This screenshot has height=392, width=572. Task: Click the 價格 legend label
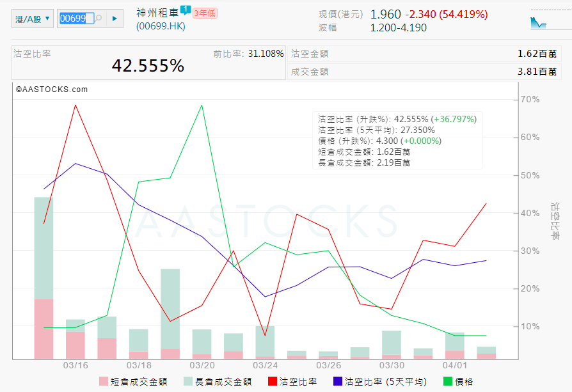[x=464, y=382]
